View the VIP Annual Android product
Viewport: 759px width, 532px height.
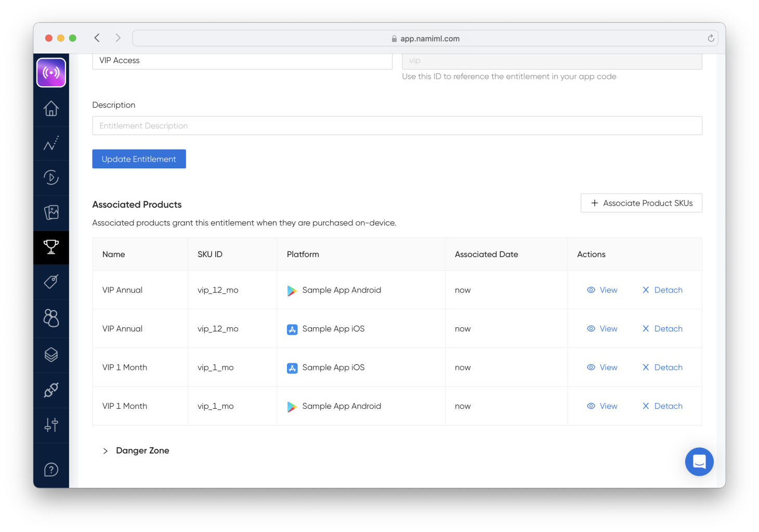602,290
